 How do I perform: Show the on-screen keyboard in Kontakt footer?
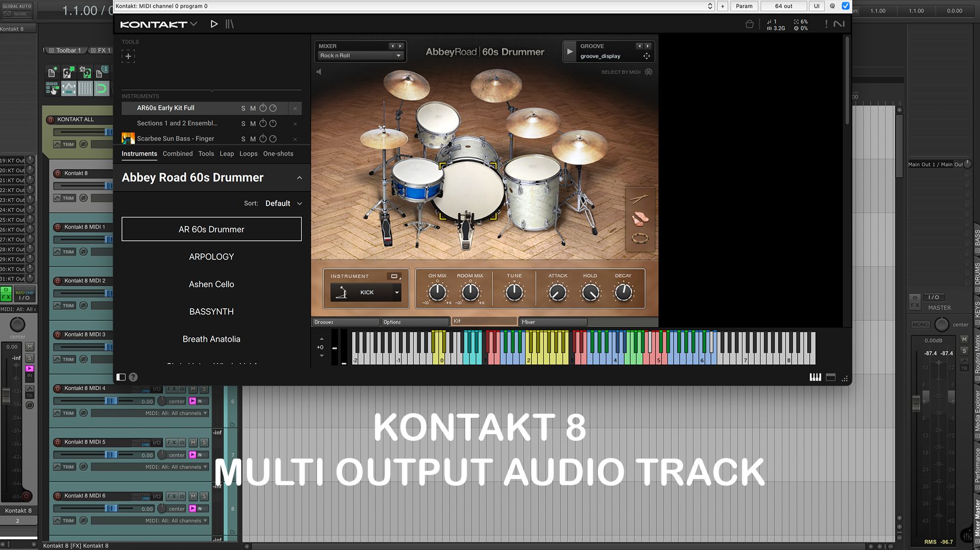815,378
